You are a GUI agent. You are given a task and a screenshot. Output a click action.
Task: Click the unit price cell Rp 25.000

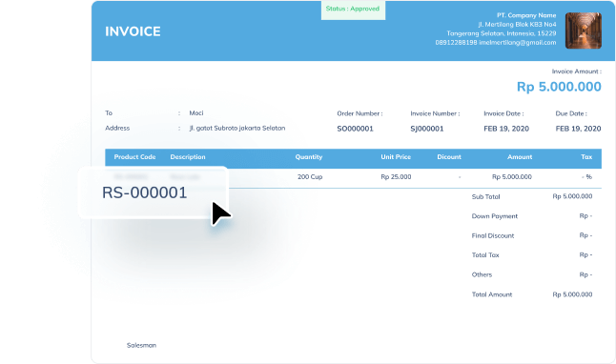click(396, 177)
